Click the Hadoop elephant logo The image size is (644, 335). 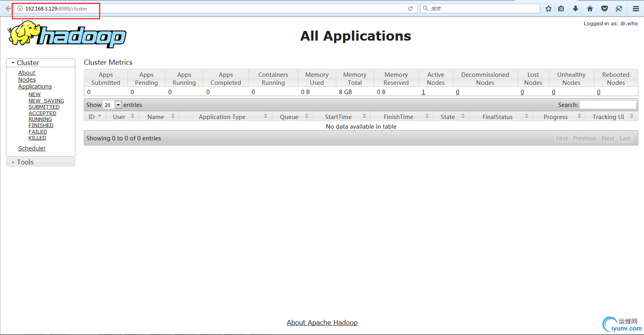coord(67,34)
